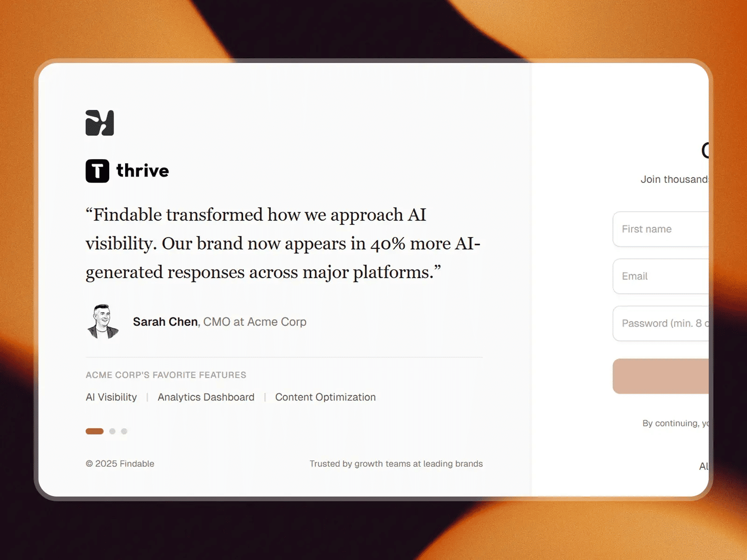Viewport: 747px width, 560px height.
Task: Focus the First name field
Action: 661,229
